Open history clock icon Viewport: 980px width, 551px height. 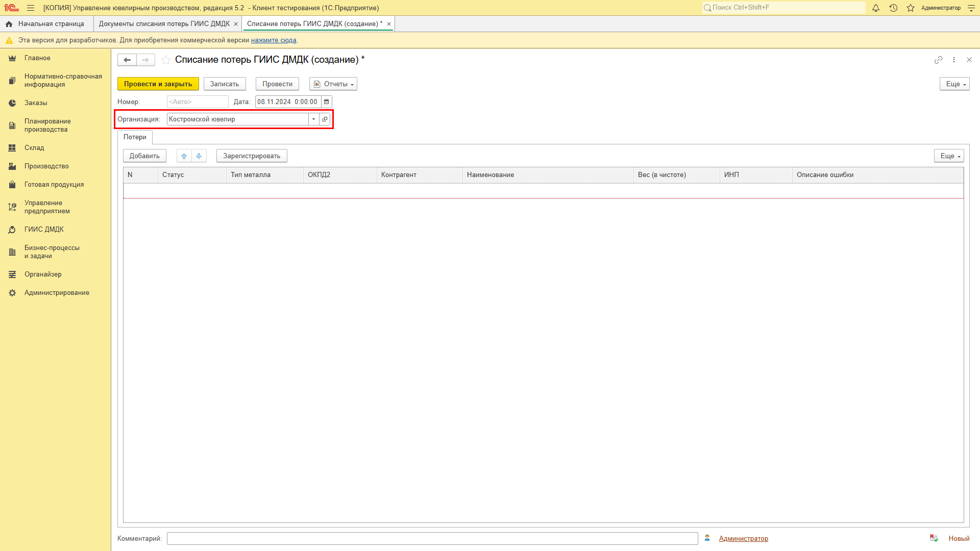(893, 8)
